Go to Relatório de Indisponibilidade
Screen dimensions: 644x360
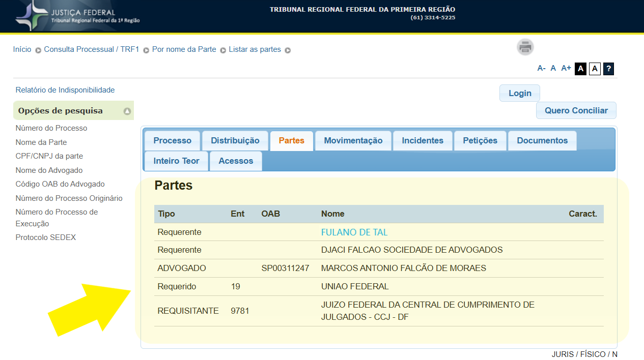pos(65,90)
